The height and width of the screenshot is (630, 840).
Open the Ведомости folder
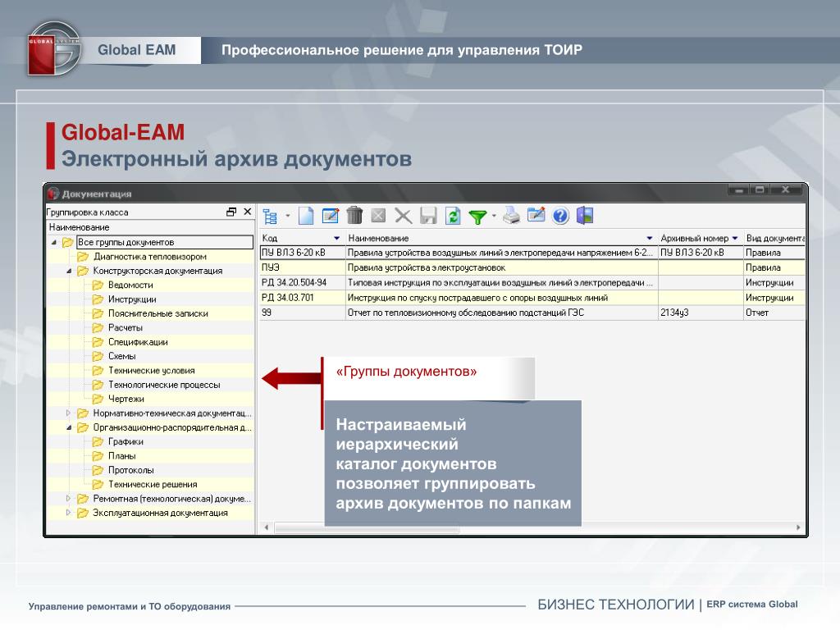click(130, 285)
